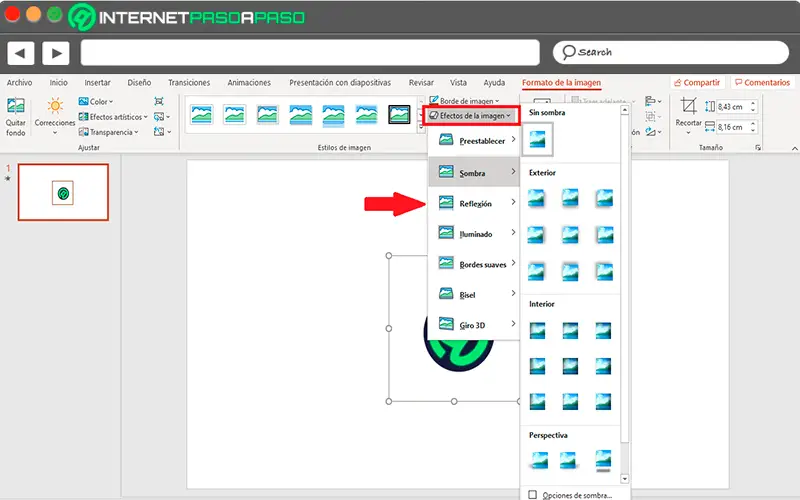This screenshot has width=800, height=500.
Task: Select the Sin sombra preset
Action: coord(537,139)
